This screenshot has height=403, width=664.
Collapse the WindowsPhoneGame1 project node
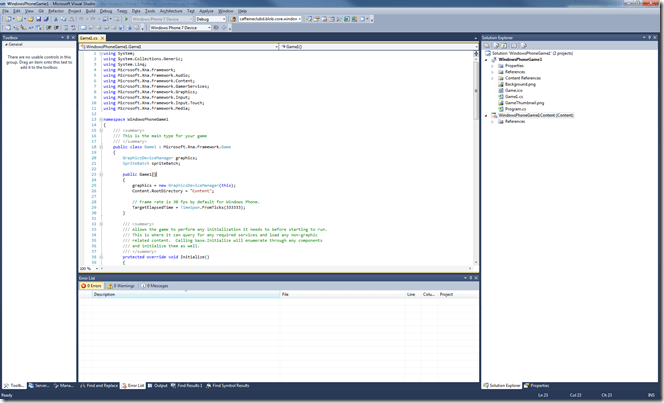coord(486,60)
